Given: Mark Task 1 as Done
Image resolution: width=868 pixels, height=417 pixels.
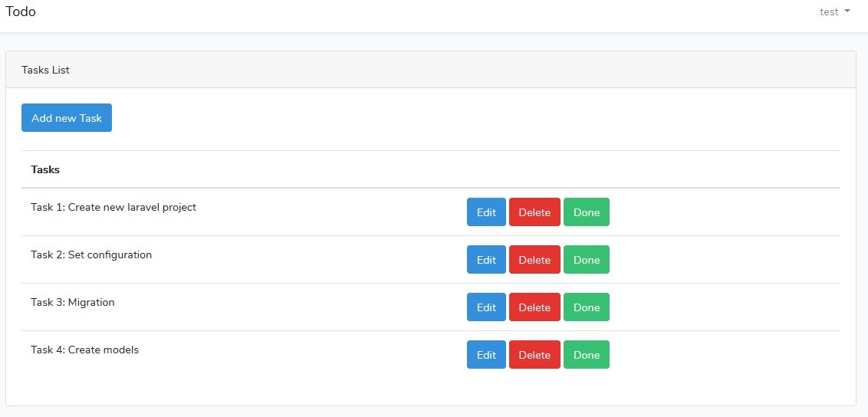Looking at the screenshot, I should click(x=587, y=212).
